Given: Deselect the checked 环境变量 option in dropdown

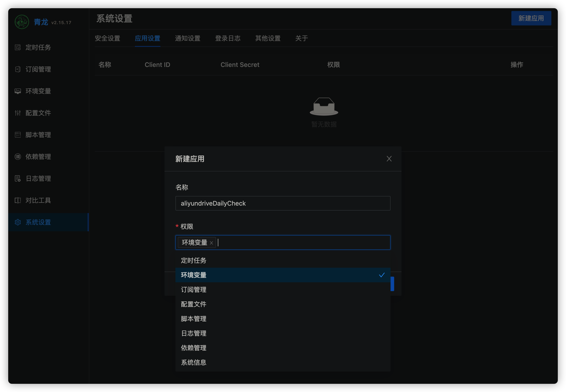Looking at the screenshot, I should pos(283,275).
